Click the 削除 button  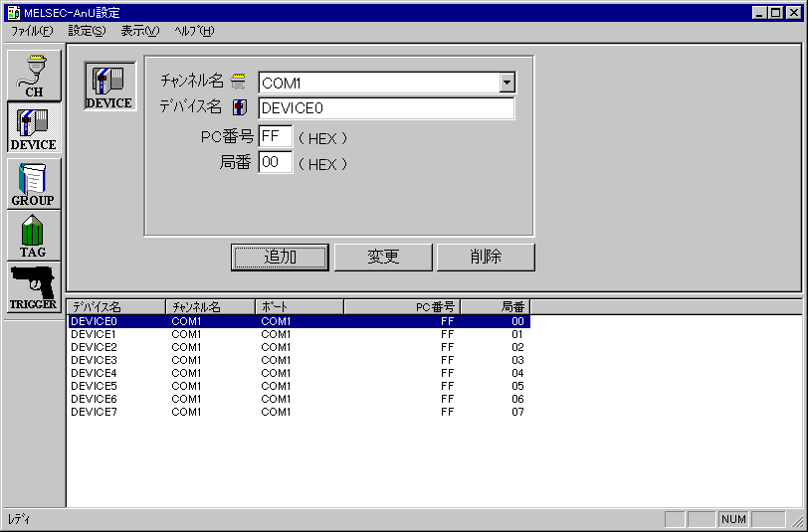pyautogui.click(x=486, y=257)
